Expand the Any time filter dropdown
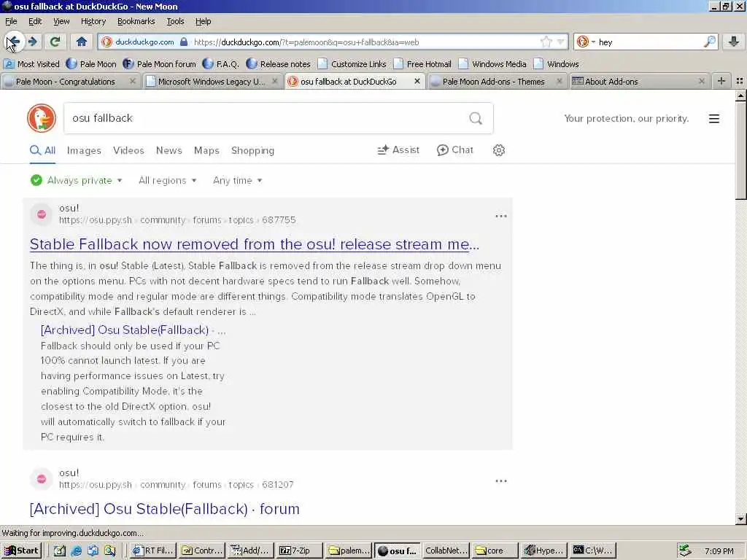This screenshot has height=560, width=747. [x=237, y=181]
